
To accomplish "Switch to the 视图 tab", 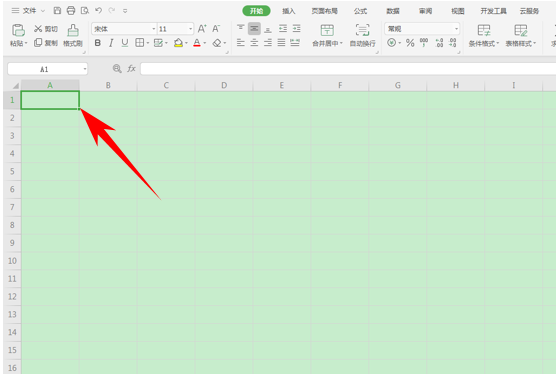I will click(458, 11).
